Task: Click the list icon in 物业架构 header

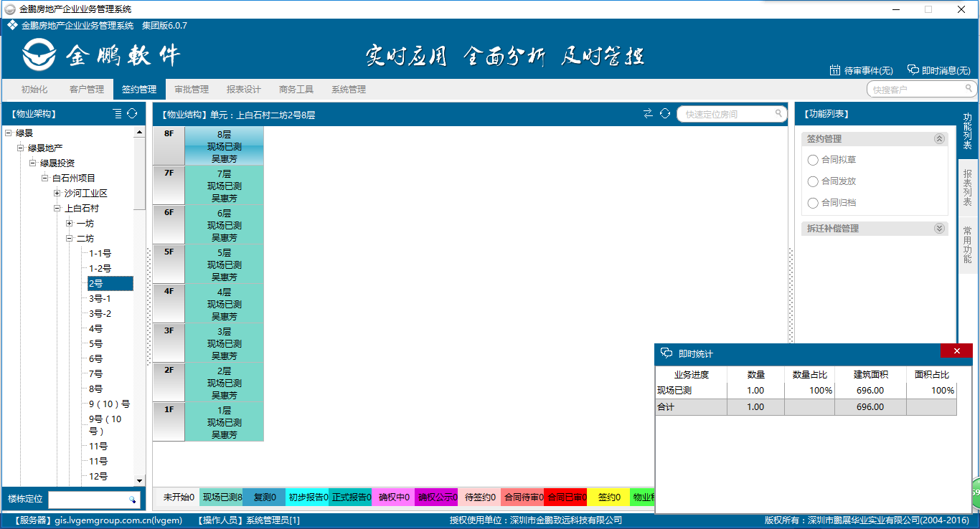Action: (x=118, y=114)
